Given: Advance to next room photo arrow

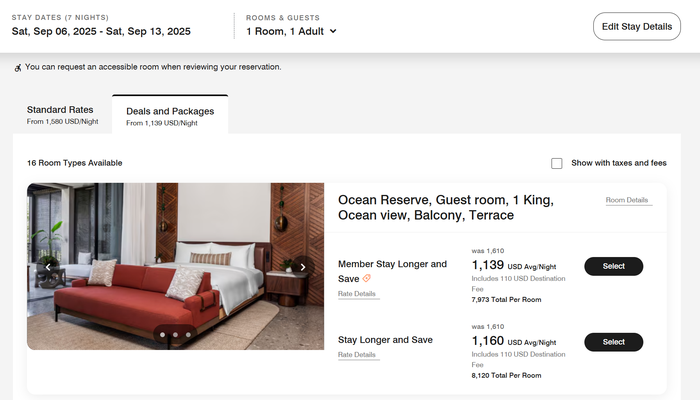Looking at the screenshot, I should [x=303, y=267].
